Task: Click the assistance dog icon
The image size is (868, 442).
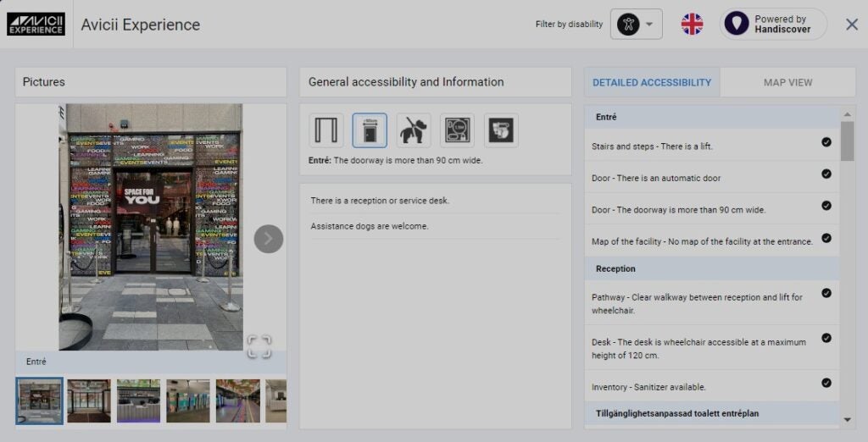Action: click(x=414, y=130)
